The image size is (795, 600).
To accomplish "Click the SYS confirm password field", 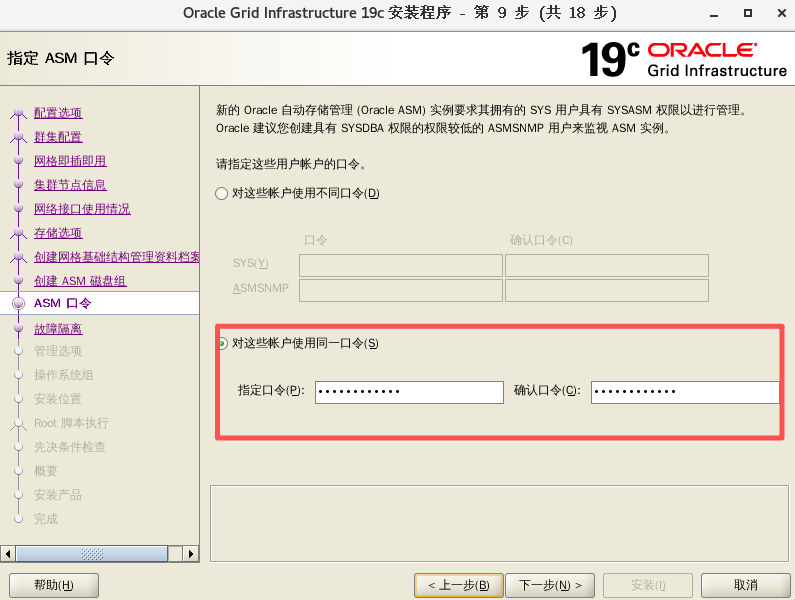I will pos(607,265).
